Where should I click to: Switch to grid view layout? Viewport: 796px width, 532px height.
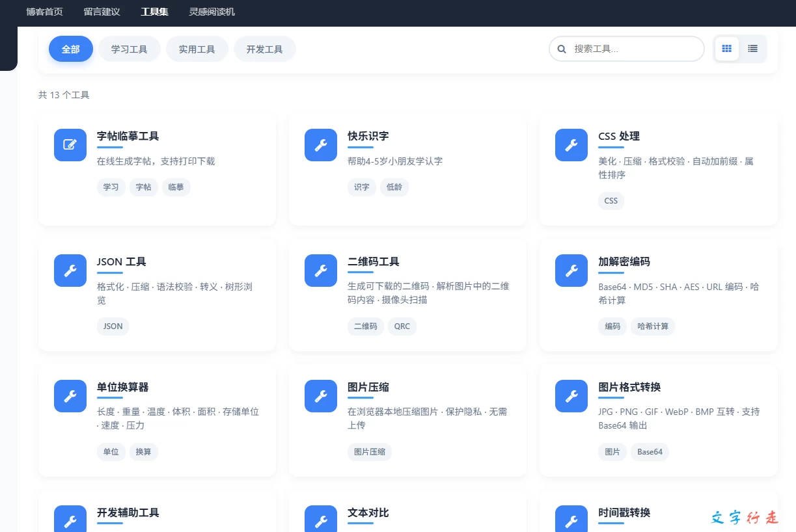(x=727, y=49)
